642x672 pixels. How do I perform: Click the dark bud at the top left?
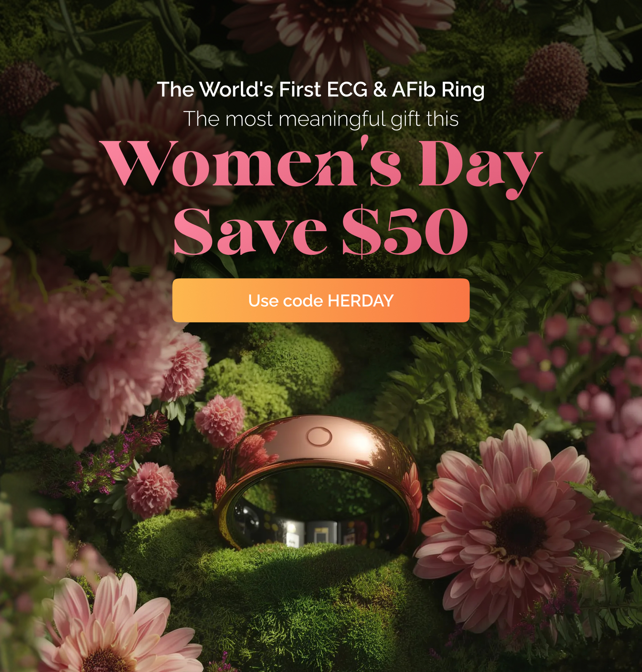tap(23, 86)
